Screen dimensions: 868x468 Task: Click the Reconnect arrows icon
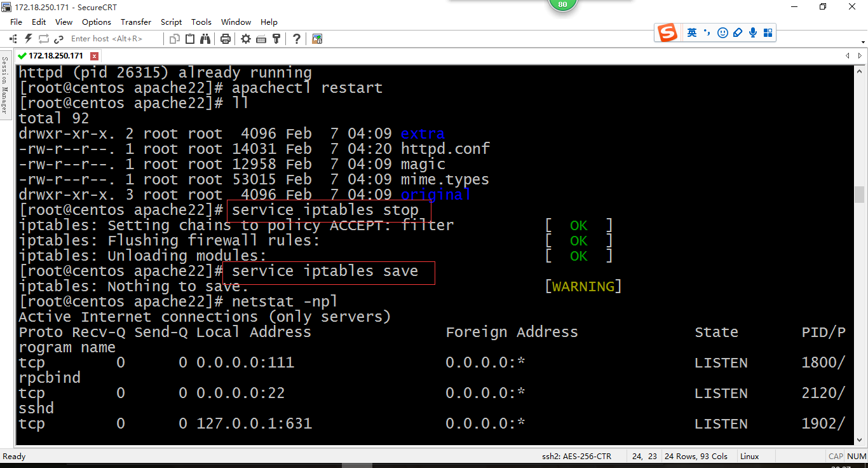(x=44, y=39)
